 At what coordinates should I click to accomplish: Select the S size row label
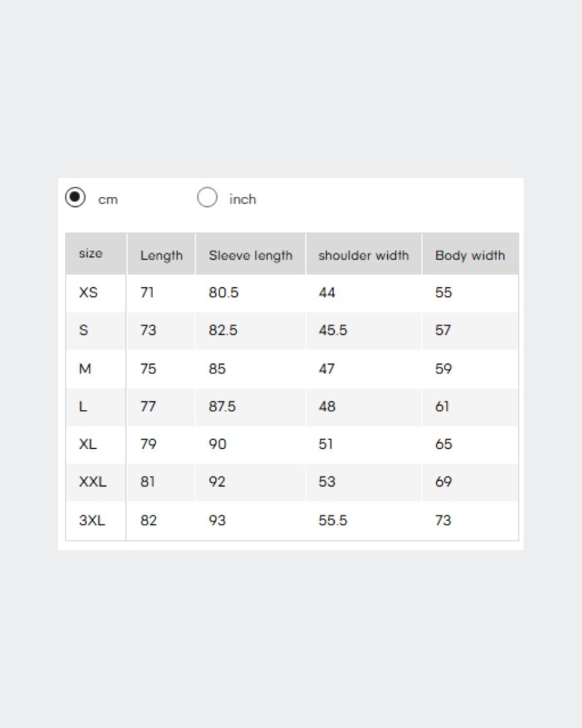[84, 330]
